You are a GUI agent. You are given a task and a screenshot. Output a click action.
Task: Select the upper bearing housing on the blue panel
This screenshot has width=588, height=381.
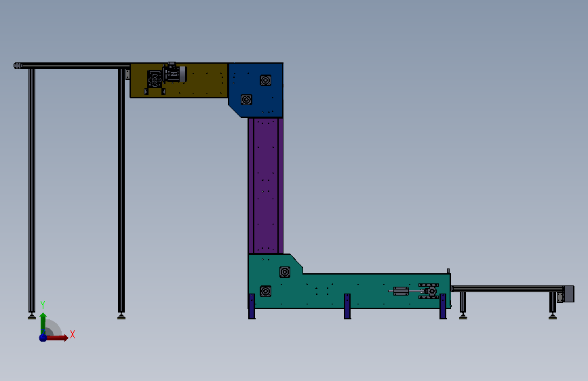265,80
